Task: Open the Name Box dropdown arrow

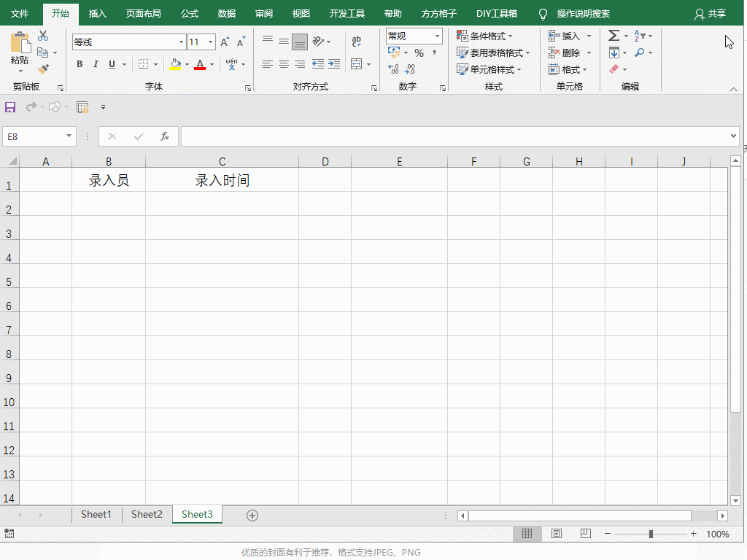Action: [x=69, y=136]
